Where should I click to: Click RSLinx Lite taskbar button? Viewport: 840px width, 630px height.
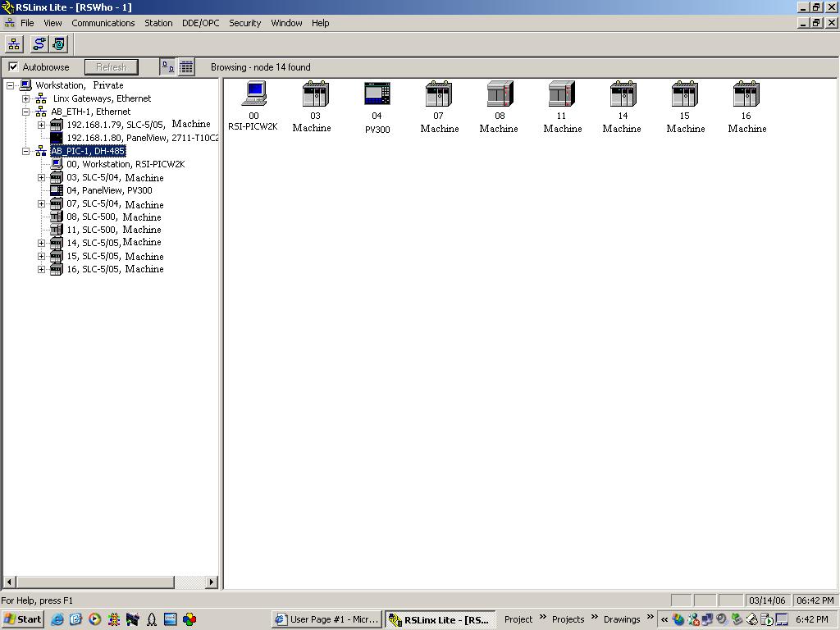(x=441, y=619)
